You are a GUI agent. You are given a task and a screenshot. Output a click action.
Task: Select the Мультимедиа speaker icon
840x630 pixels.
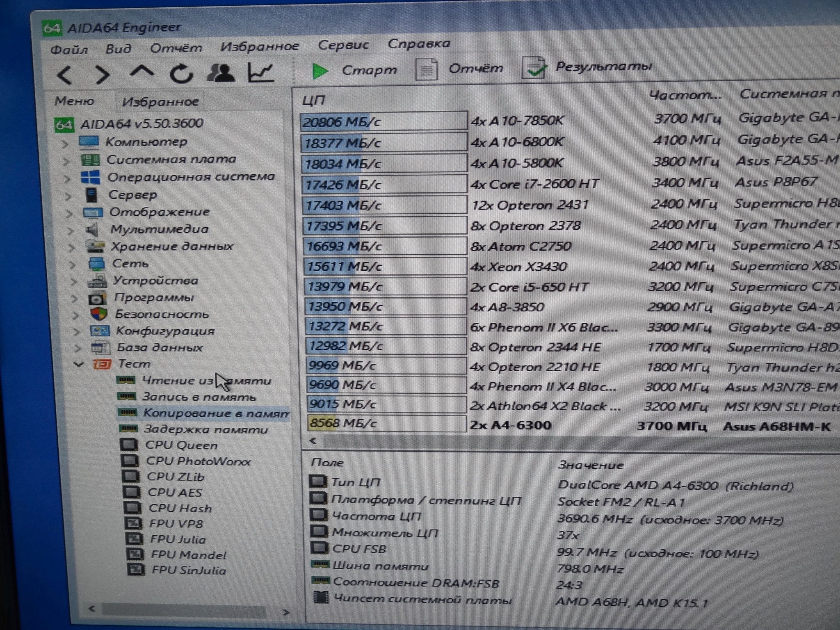click(x=93, y=230)
